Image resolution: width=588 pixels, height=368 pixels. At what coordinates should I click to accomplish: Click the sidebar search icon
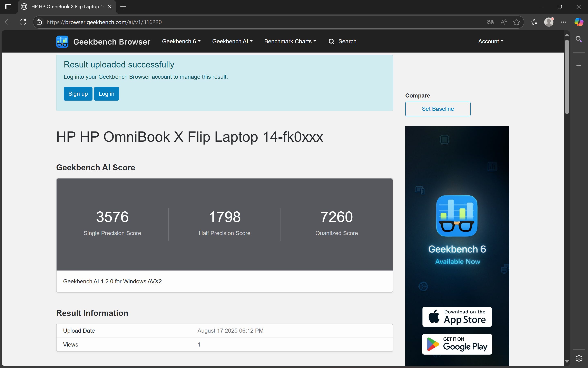coord(579,39)
